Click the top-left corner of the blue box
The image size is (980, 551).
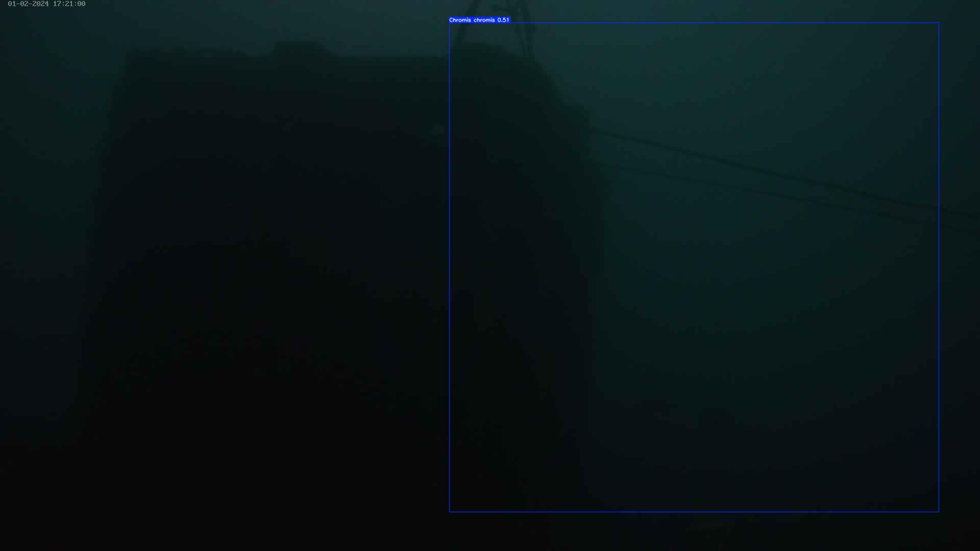click(450, 23)
